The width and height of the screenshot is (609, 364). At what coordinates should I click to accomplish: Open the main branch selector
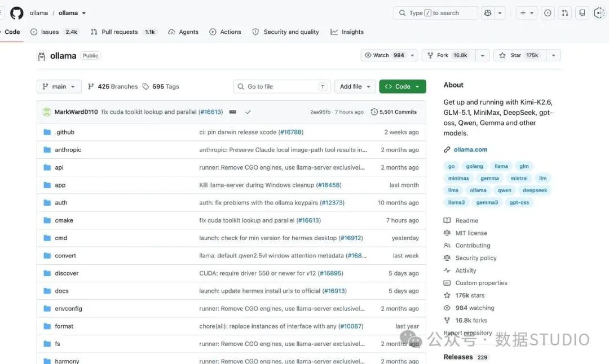tap(59, 87)
